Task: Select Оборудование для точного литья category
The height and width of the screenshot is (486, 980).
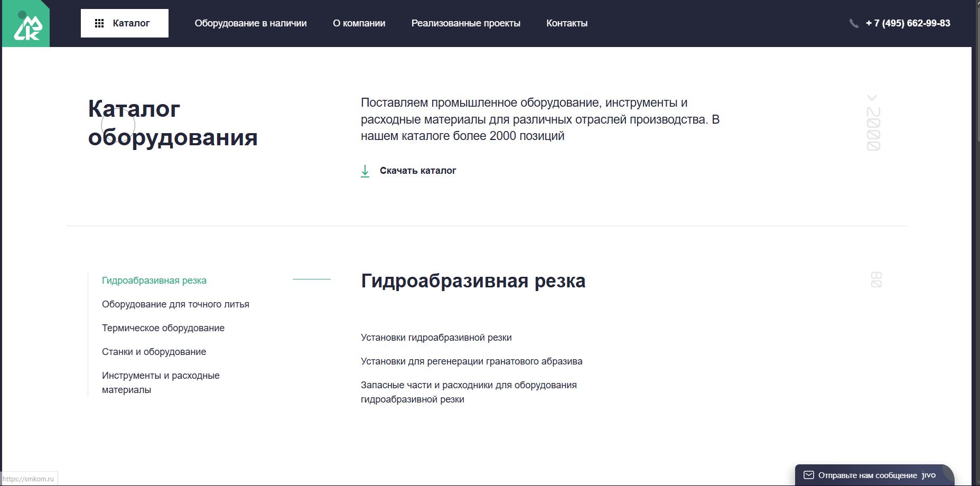Action: pos(175,304)
